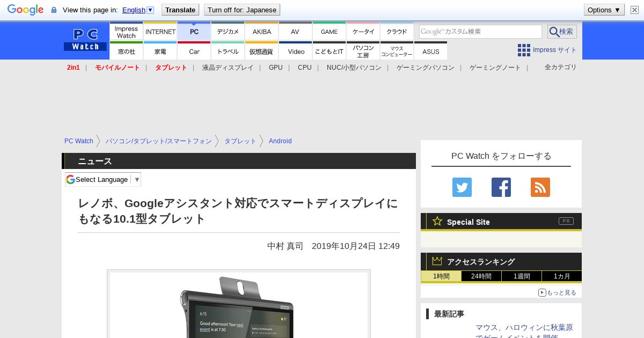Image resolution: width=644 pixels, height=338 pixels.
Task: Click the Special Site PR badge
Action: click(566, 221)
